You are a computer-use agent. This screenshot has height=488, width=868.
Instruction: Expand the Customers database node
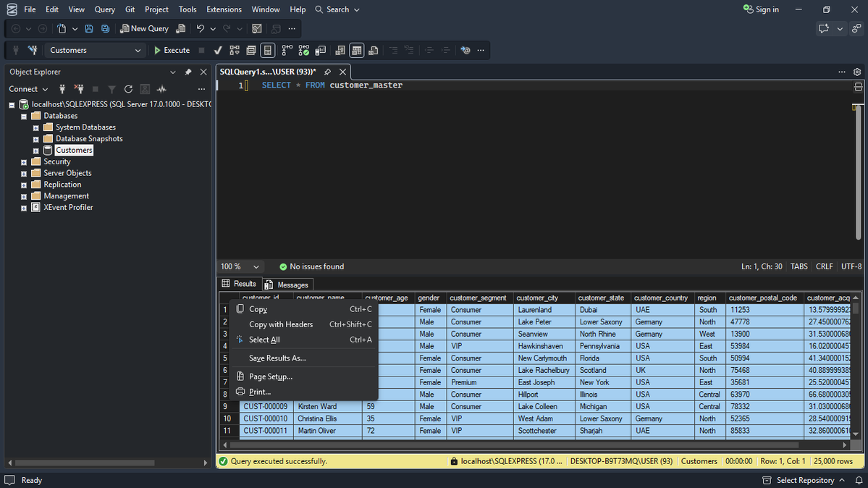[x=36, y=151]
